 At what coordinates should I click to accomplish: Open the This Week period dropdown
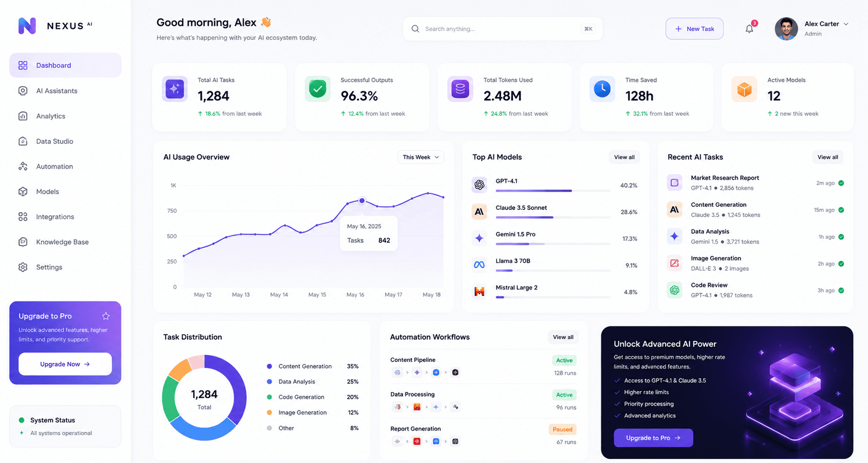pyautogui.click(x=421, y=157)
